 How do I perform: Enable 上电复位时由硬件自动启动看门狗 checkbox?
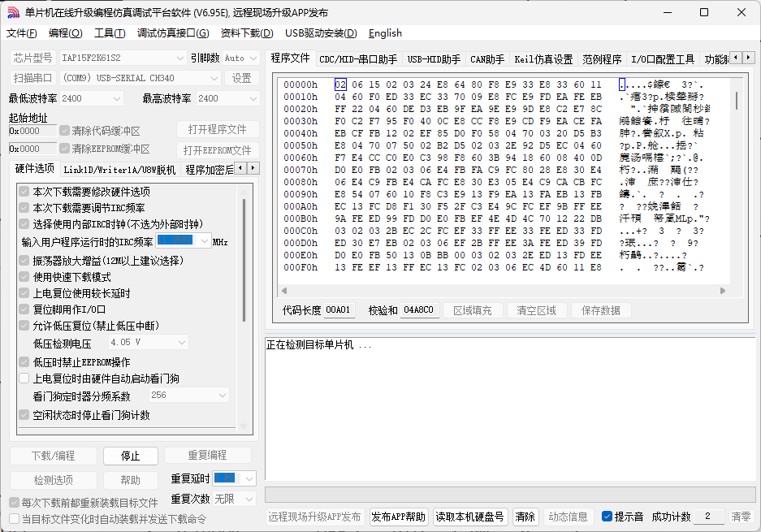pyautogui.click(x=24, y=378)
